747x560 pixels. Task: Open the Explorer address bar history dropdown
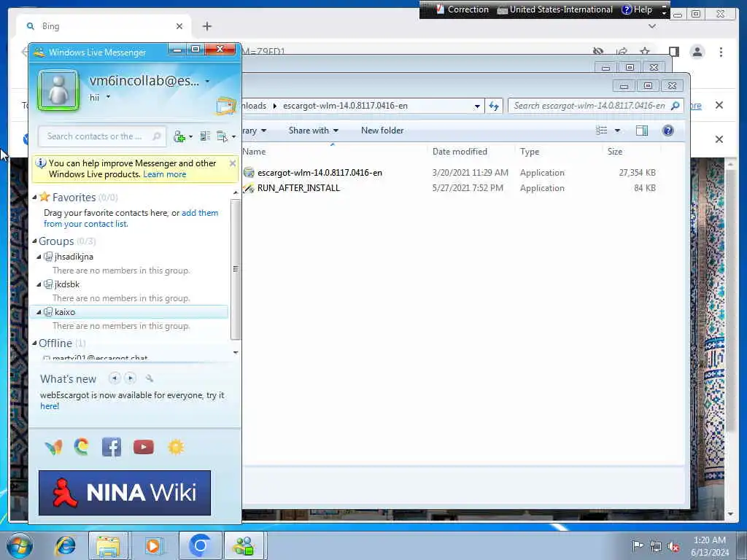pos(477,106)
